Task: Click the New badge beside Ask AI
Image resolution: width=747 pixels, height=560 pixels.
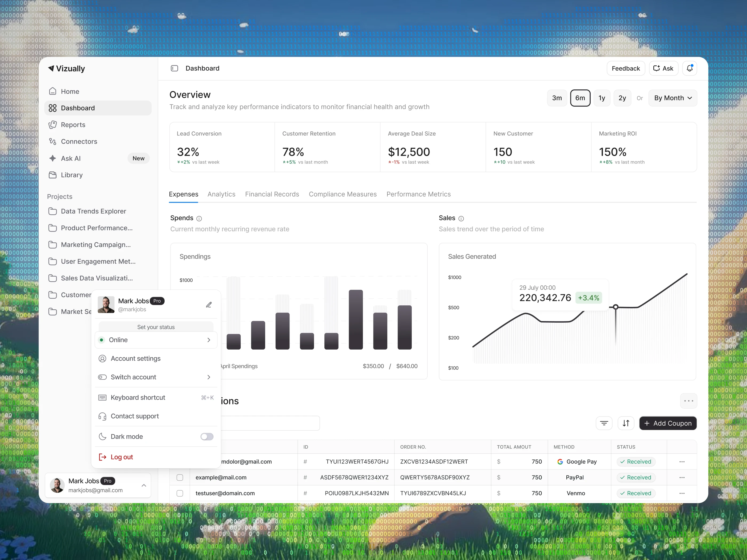Action: click(138, 158)
